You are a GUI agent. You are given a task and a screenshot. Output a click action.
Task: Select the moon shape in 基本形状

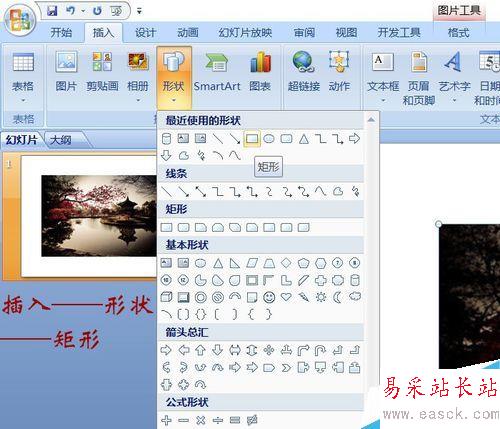click(x=338, y=297)
